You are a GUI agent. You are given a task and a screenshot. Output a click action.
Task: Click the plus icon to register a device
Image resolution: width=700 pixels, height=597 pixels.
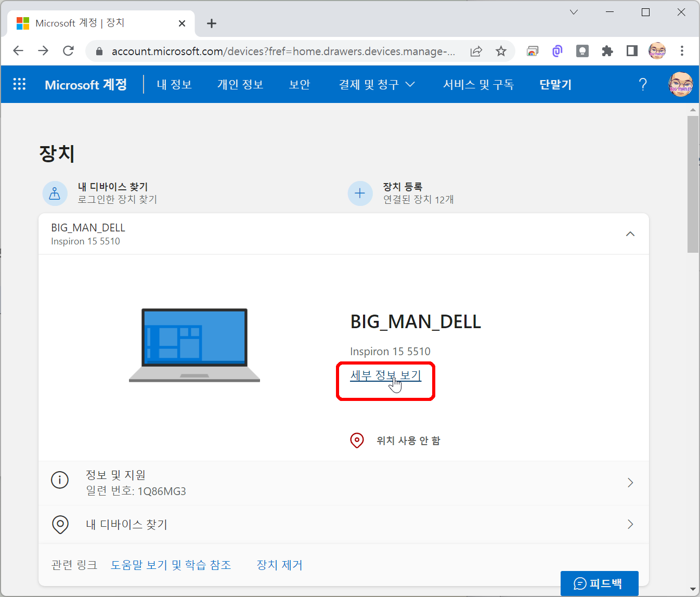pos(360,193)
